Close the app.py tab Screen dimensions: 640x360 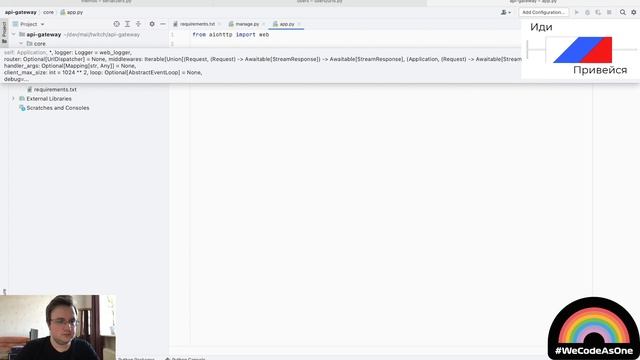[x=299, y=24]
